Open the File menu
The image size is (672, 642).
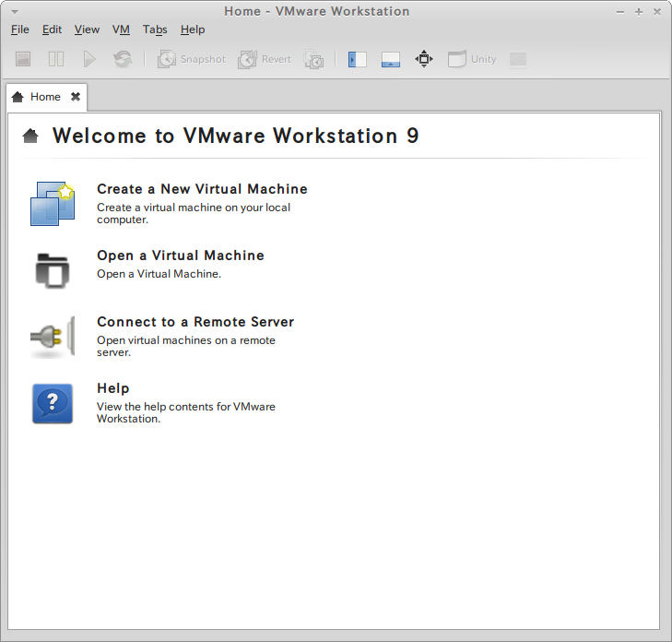19,30
